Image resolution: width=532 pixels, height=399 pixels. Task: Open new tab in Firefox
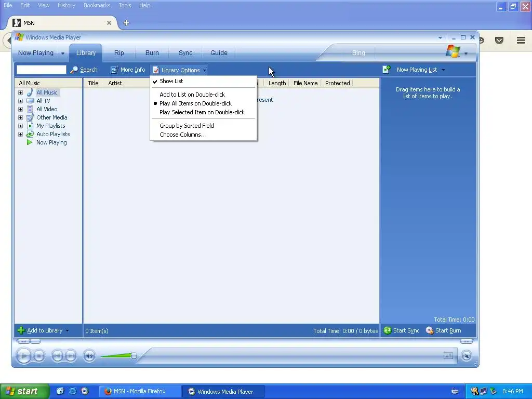(126, 23)
